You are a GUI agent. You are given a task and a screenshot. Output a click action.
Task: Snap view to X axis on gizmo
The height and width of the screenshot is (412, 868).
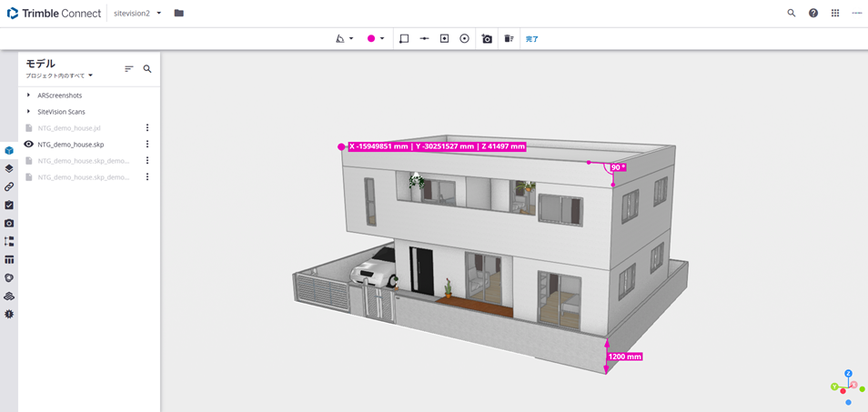[x=854, y=385]
